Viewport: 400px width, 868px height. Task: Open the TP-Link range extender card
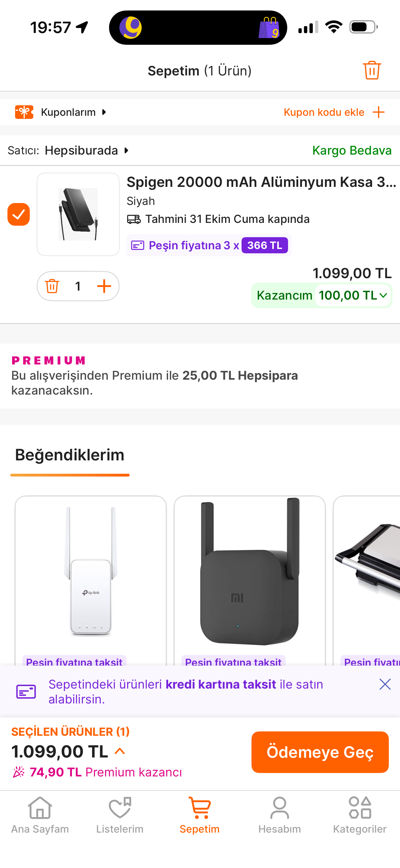point(91,573)
